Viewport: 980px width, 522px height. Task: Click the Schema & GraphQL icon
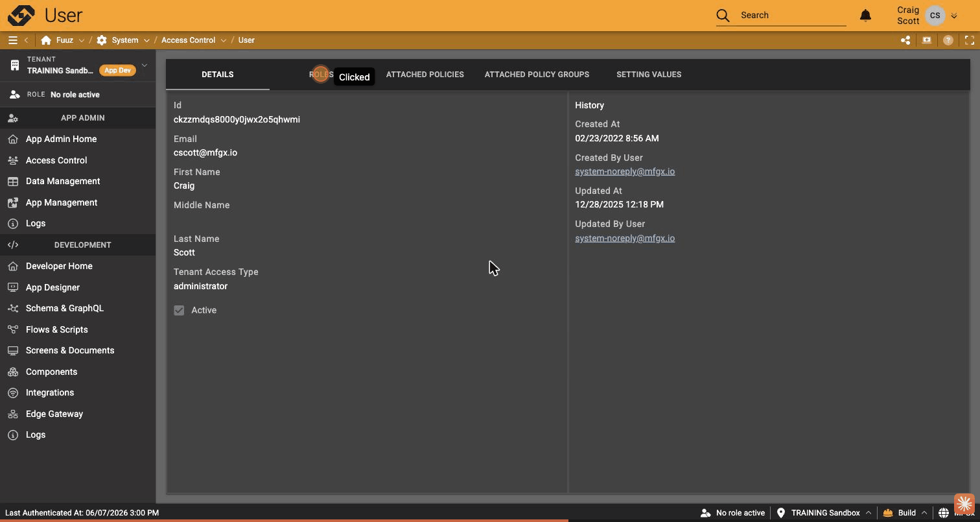tap(12, 308)
